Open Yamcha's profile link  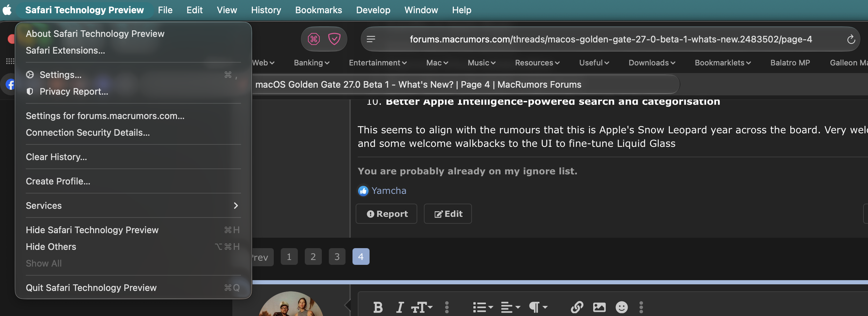(389, 191)
